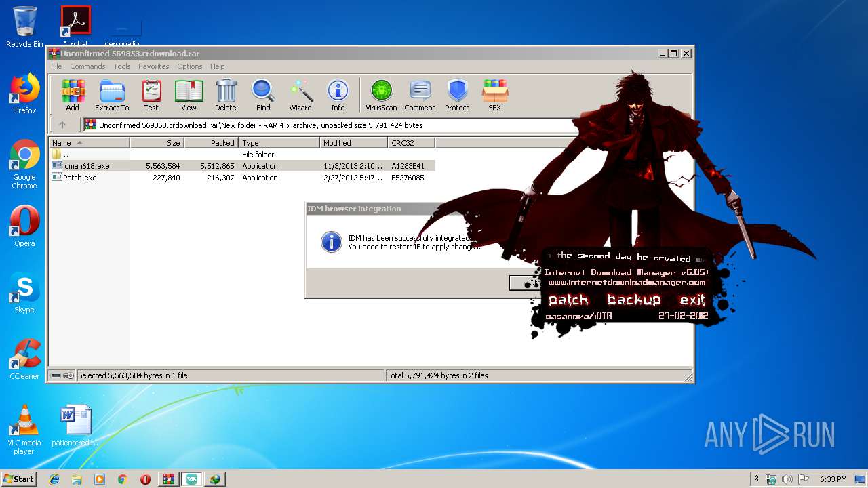Select the parent folder '..' entry
The image size is (868, 488).
242,155
